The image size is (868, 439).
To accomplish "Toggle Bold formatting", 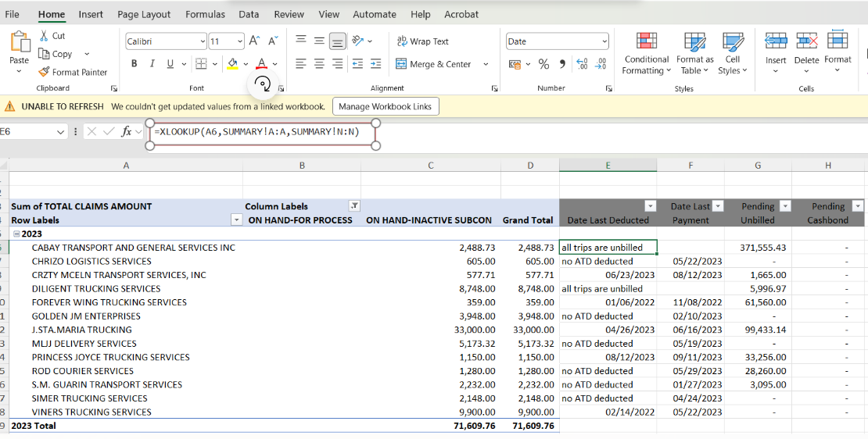I will pyautogui.click(x=134, y=64).
